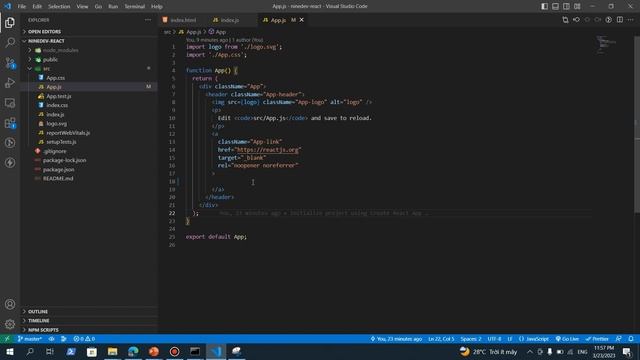Viewport: 640px width, 360px height.
Task: Open Microsoft Edge from the taskbar
Action: point(133,351)
